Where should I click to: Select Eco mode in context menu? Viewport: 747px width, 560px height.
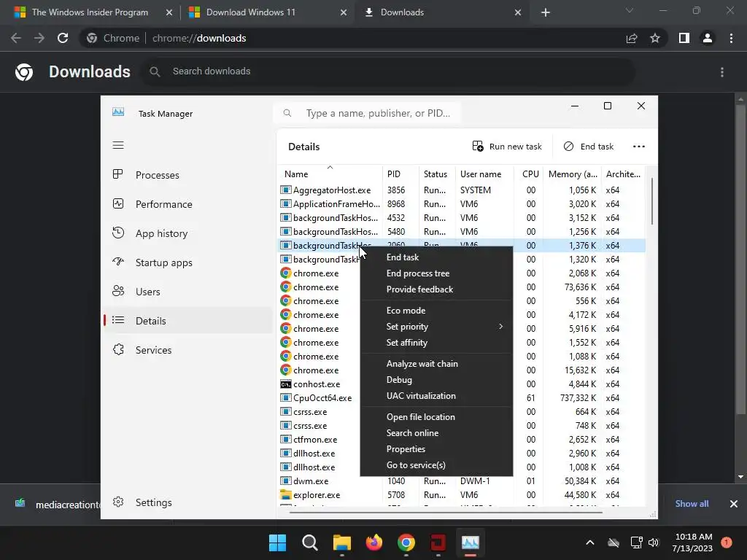[x=406, y=311]
